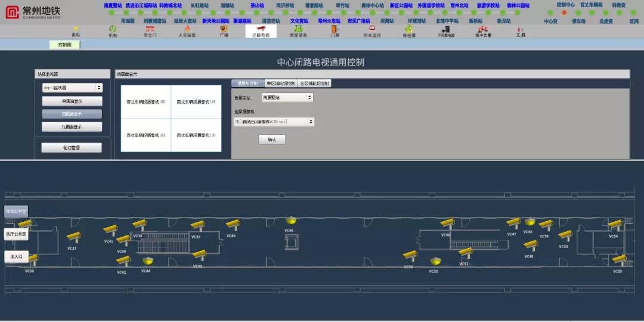Switch to the 全区域轮切控制 tab

click(x=314, y=83)
